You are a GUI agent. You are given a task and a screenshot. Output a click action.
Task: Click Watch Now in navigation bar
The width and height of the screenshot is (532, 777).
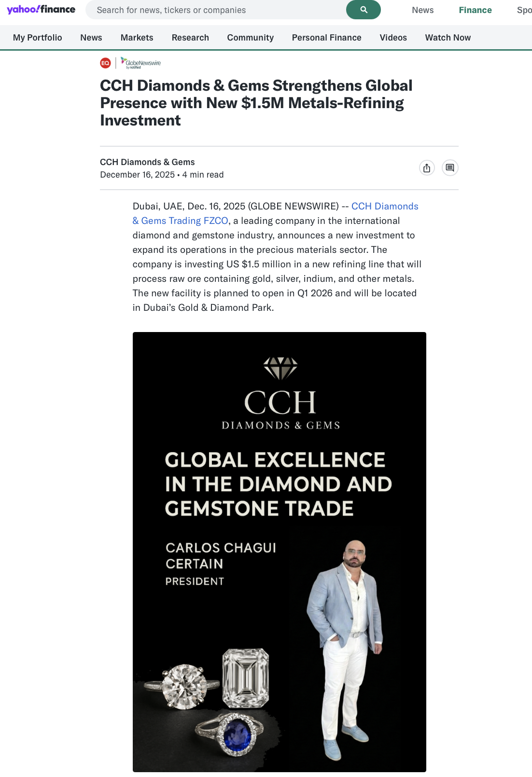(x=448, y=38)
